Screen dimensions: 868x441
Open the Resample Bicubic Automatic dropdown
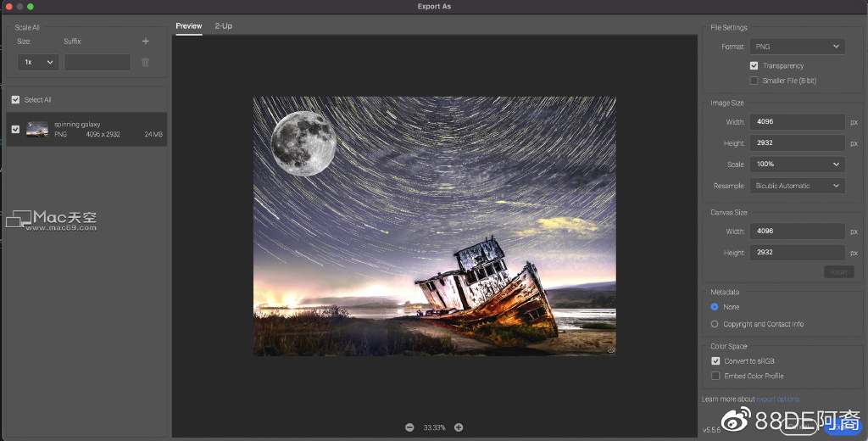tap(797, 186)
